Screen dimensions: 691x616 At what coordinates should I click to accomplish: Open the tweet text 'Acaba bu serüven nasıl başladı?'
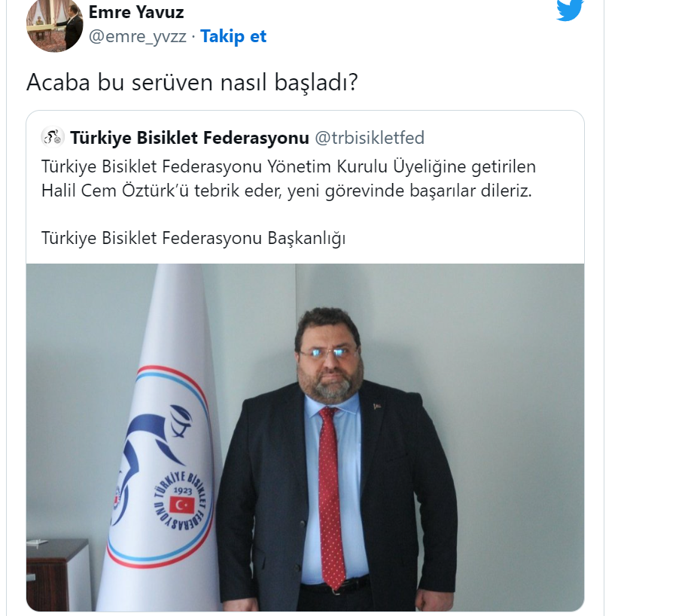coord(192,82)
